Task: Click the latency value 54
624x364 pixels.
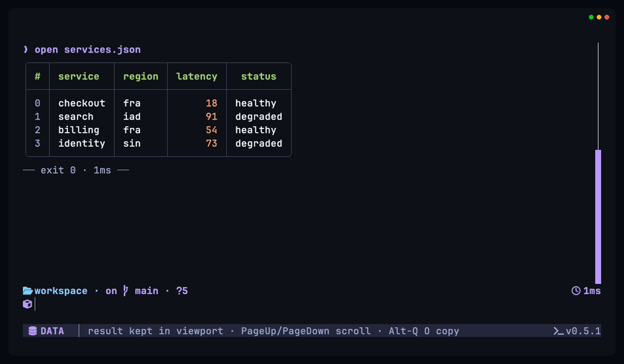Action: [x=212, y=131]
